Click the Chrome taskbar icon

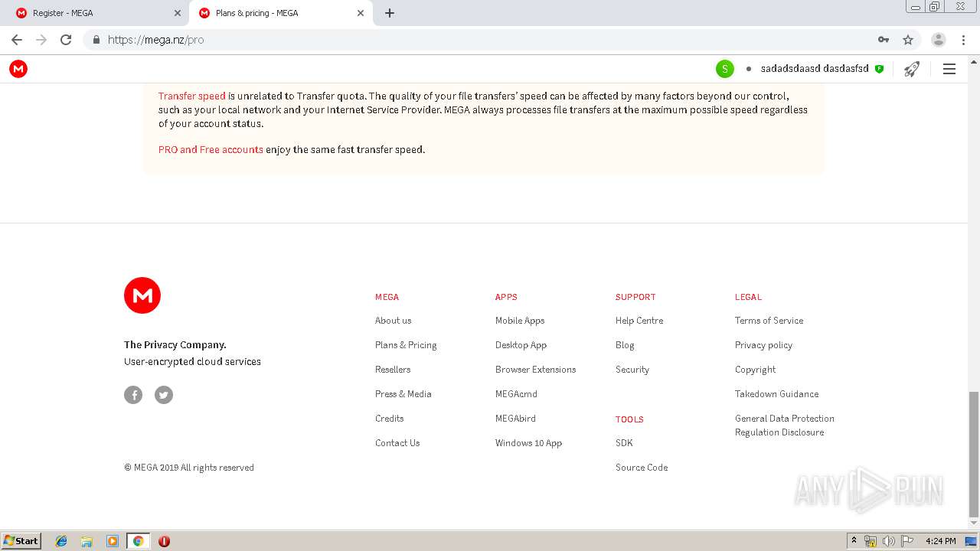coord(138,541)
